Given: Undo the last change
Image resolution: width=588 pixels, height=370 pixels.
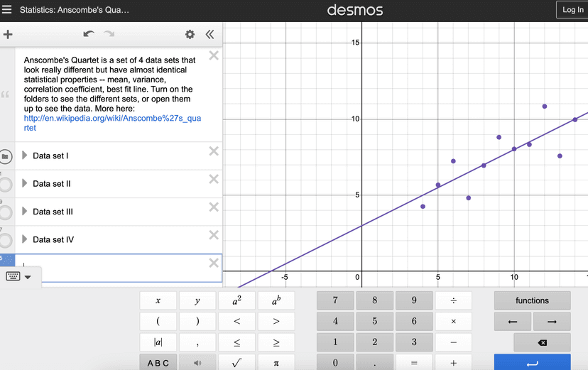Looking at the screenshot, I should click(89, 34).
